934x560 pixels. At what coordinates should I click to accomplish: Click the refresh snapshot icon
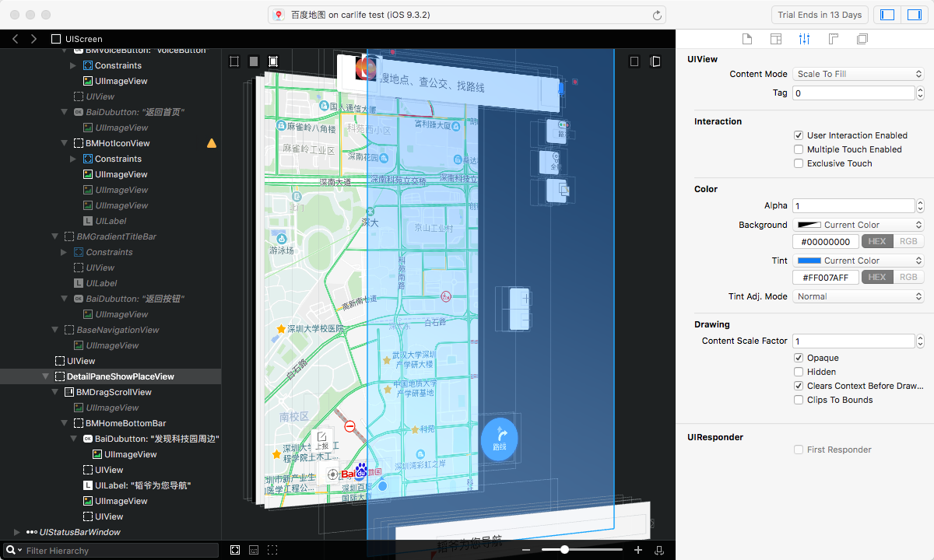pyautogui.click(x=657, y=15)
